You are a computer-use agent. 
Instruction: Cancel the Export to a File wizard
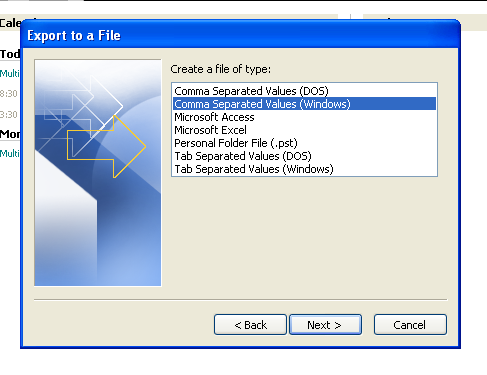point(410,325)
